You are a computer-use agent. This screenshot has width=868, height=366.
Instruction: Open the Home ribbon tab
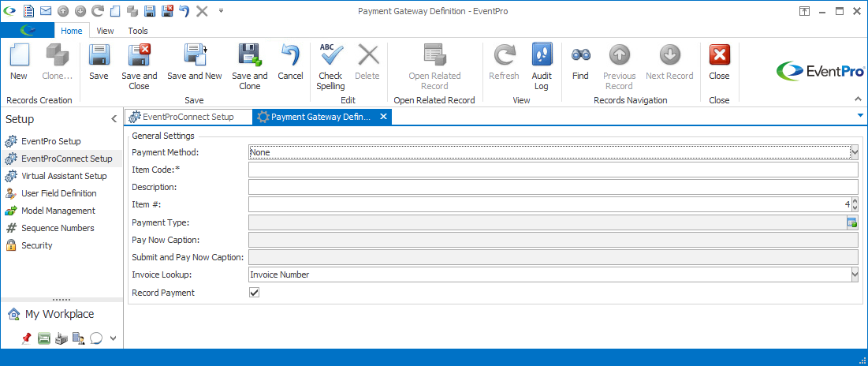click(72, 31)
